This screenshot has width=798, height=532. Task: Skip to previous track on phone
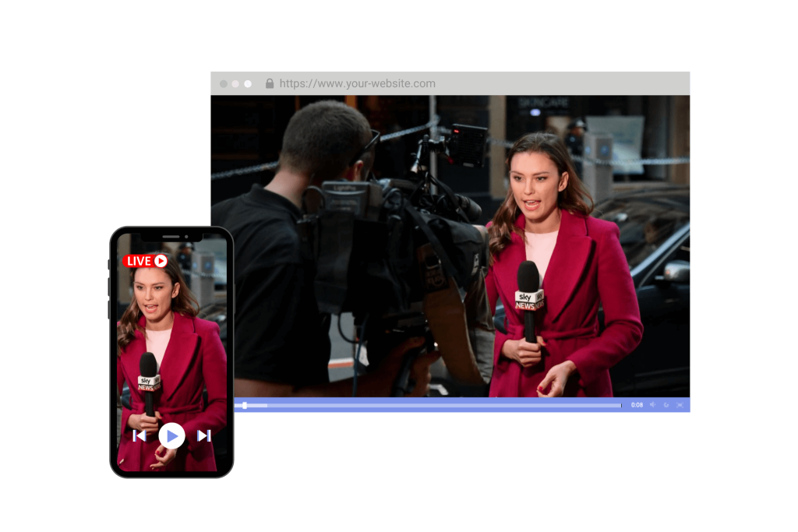point(139,436)
